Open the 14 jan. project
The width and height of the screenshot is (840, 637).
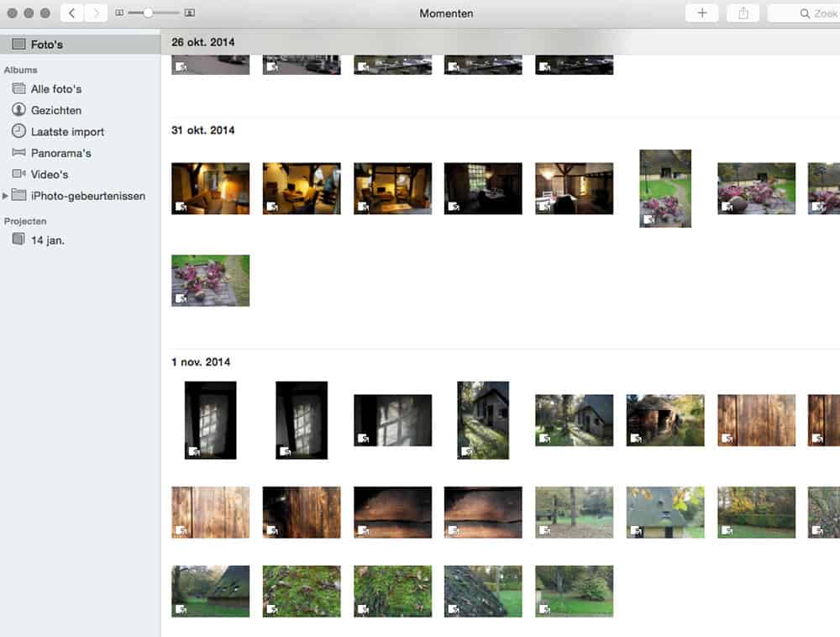(x=47, y=240)
